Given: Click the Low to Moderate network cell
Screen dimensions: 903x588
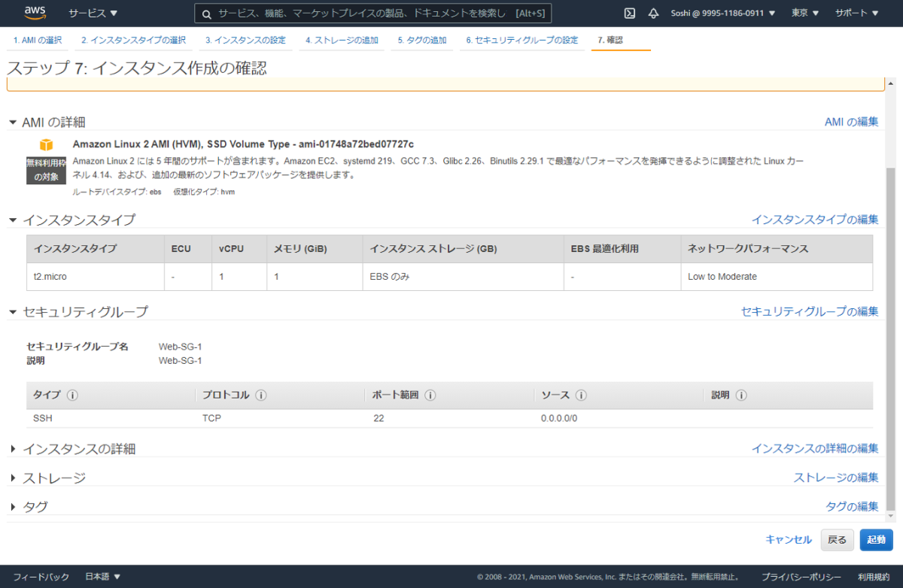Looking at the screenshot, I should click(x=777, y=276).
